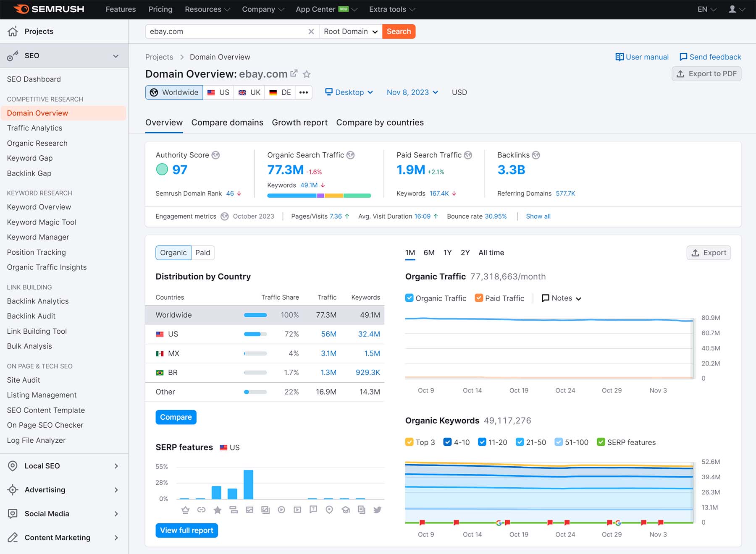The width and height of the screenshot is (756, 554).
Task: Open the SEO Dashboard via the sidebar wrench icon
Action: [13, 55]
